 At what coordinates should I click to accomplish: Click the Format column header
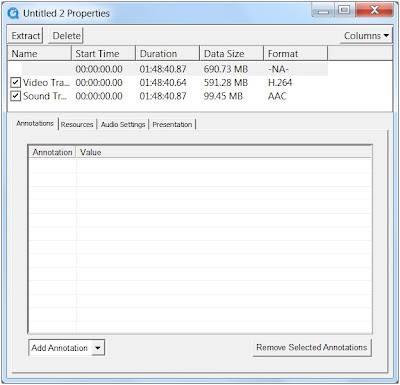(x=296, y=54)
